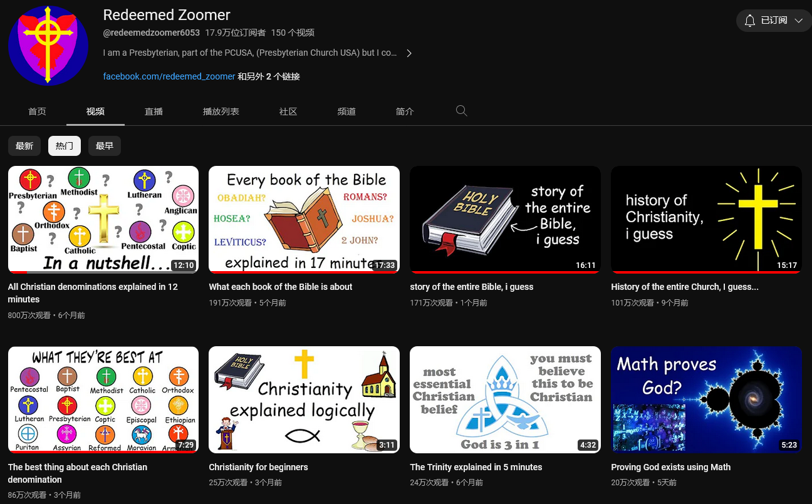This screenshot has height=504, width=812.
Task: Open the 社区 tab
Action: 288,111
